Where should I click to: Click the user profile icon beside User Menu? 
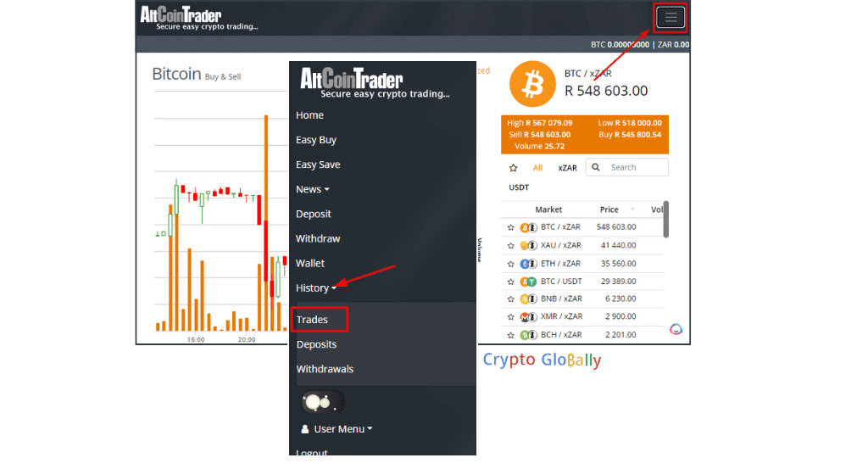click(x=304, y=429)
